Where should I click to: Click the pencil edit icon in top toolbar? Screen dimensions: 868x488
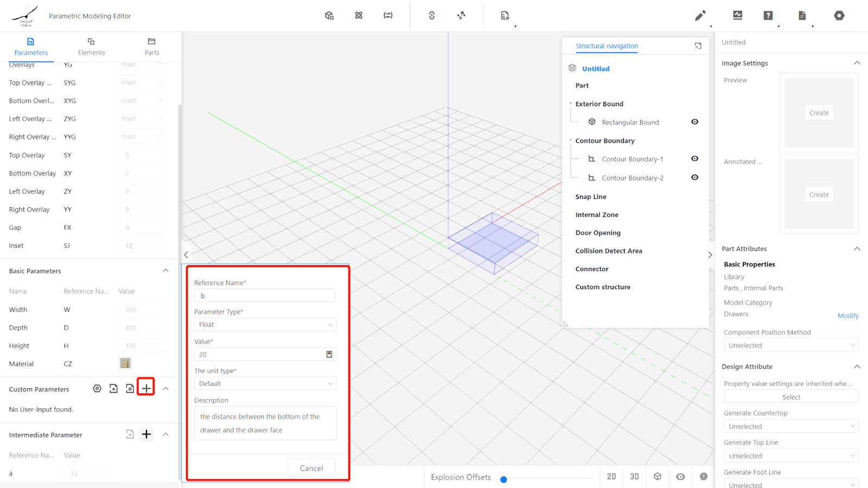[x=700, y=16]
